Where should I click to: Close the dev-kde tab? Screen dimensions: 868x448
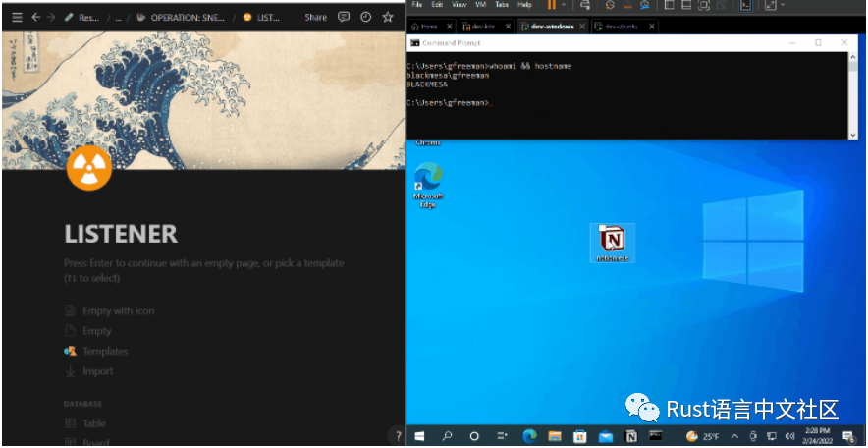509,26
